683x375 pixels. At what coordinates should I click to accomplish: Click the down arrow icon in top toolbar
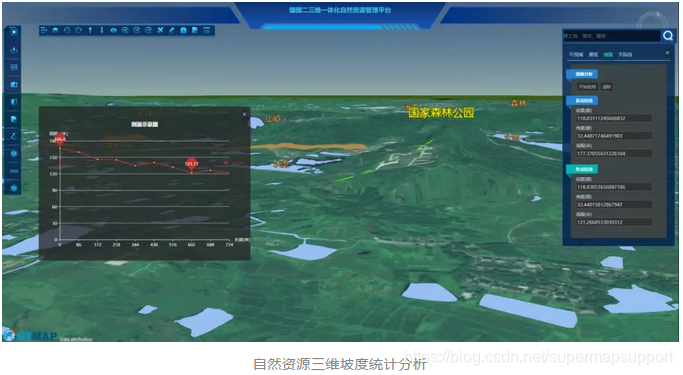point(102,30)
